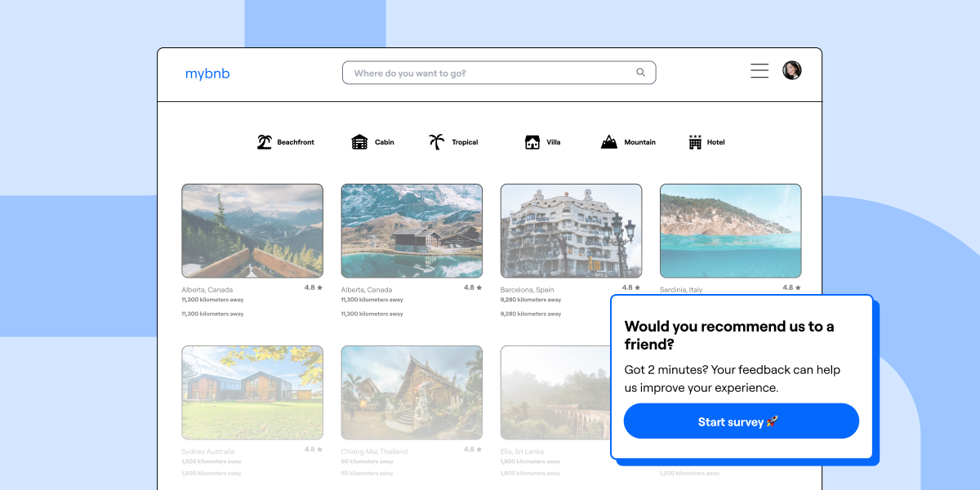Click the mybnb logo
The width and height of the screenshot is (980, 490).
pos(207,73)
